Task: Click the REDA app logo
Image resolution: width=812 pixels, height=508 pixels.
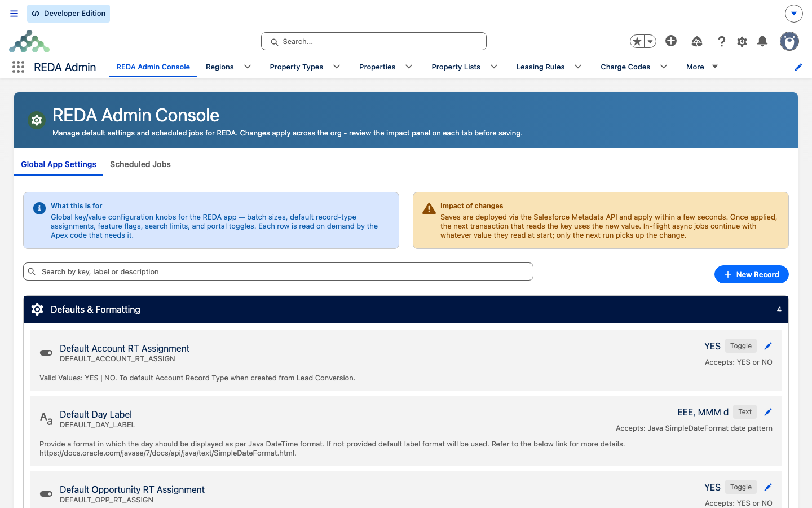Action: 29,41
